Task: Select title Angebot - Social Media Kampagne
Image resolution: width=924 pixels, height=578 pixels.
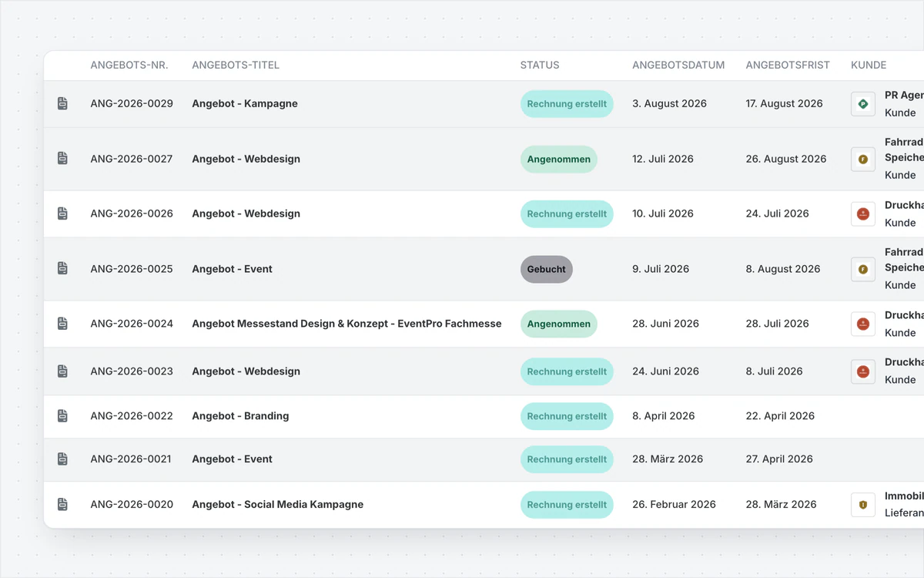Action: [277, 504]
